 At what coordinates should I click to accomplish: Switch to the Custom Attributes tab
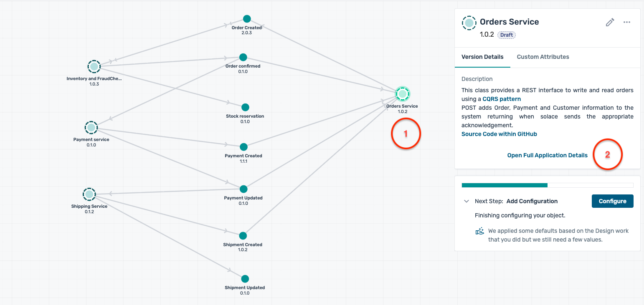tap(543, 57)
